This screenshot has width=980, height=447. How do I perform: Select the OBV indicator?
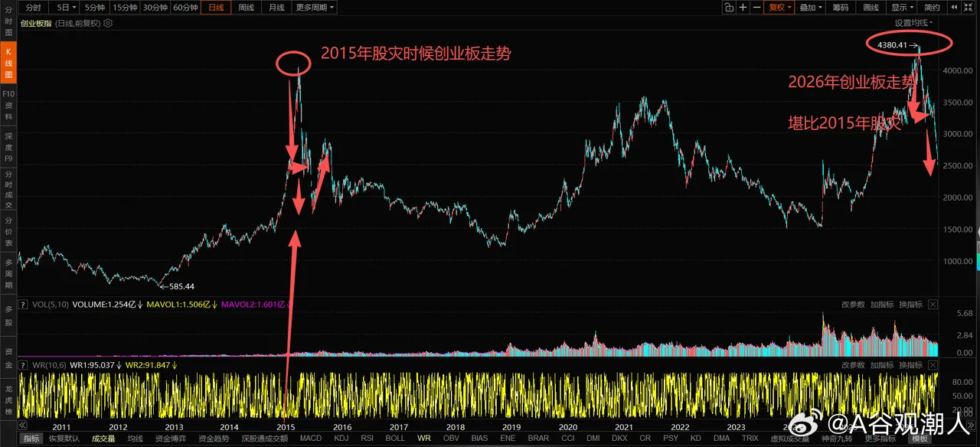coord(452,439)
